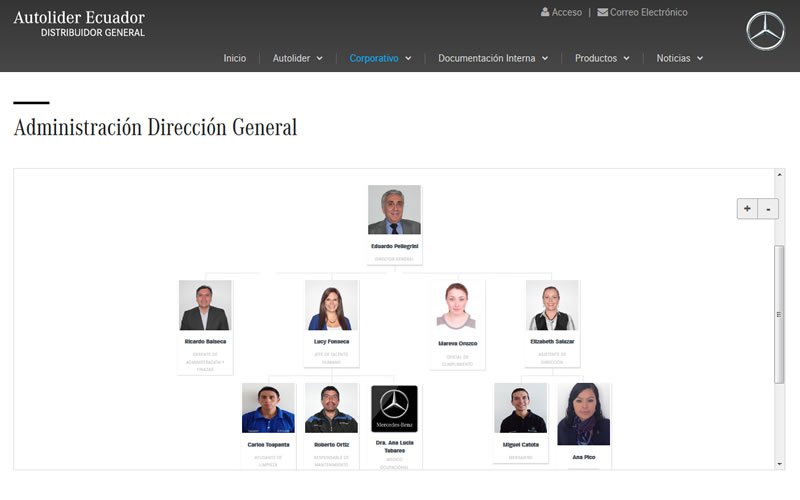The image size is (800, 500).
Task: Click the Correo Electrónico envelope icon
Action: coord(602,13)
